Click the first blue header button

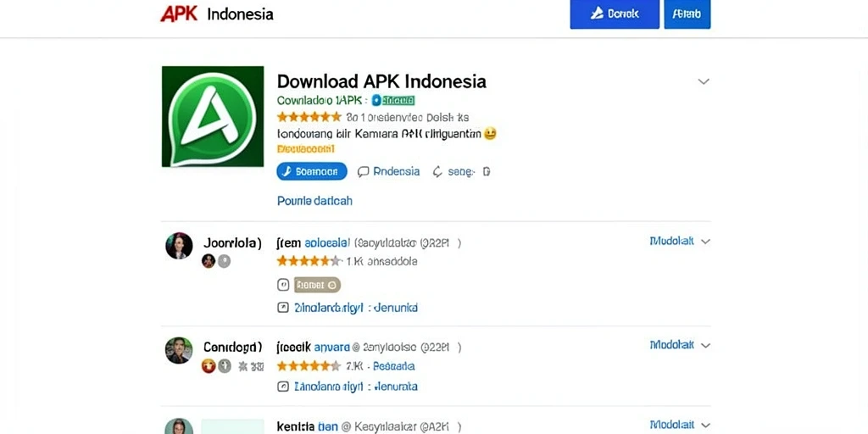click(615, 14)
